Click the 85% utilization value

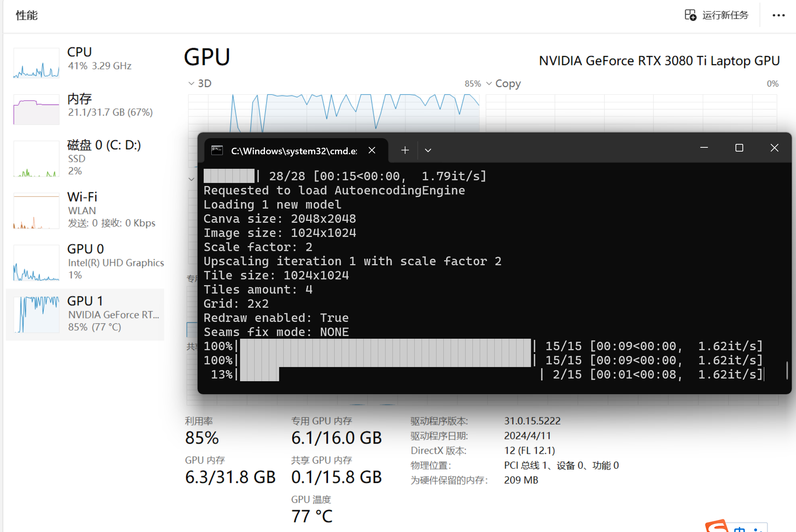click(202, 438)
